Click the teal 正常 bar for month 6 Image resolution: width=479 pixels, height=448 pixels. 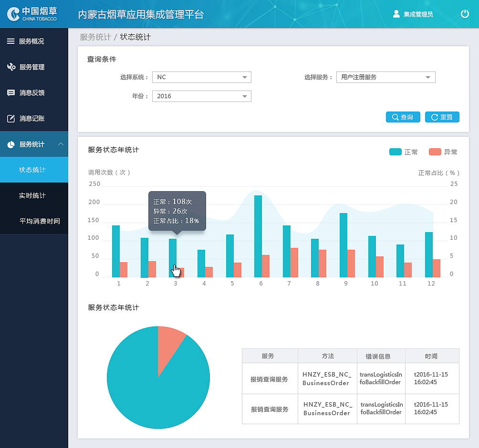coord(258,236)
